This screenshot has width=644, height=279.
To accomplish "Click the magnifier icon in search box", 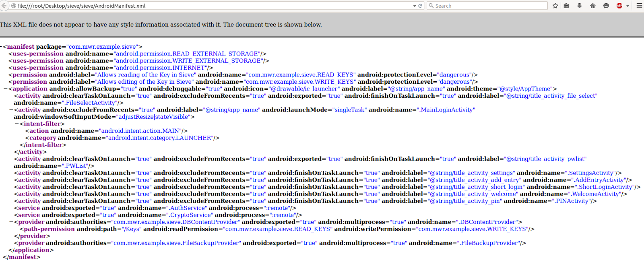I will tap(431, 6).
